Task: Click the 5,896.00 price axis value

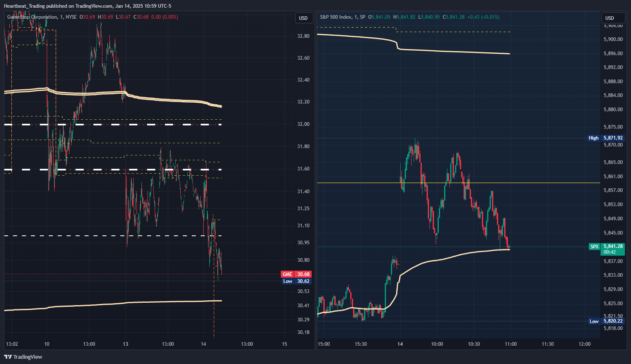Action: point(613,54)
